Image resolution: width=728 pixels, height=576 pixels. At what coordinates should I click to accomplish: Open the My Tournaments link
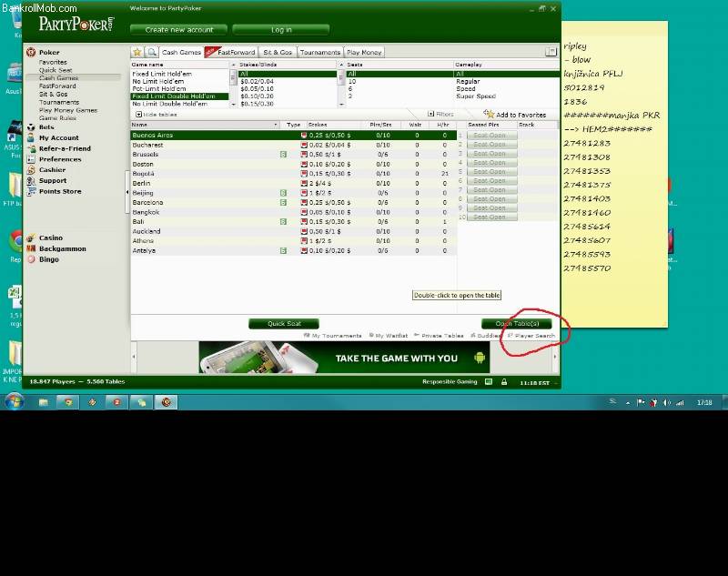point(332,336)
